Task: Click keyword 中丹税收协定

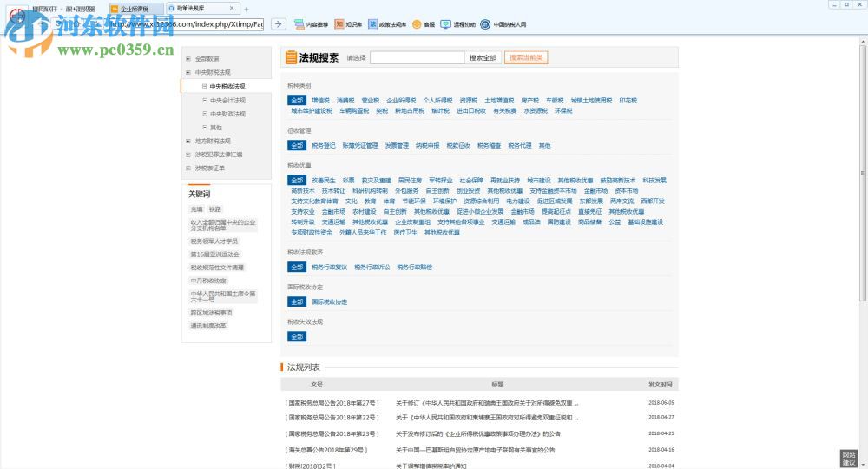Action: [x=208, y=281]
